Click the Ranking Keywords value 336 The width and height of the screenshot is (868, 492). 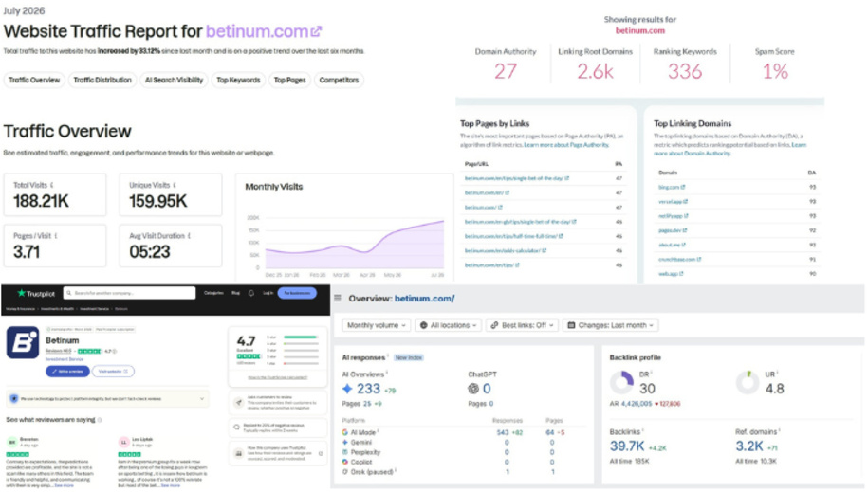pyautogui.click(x=685, y=71)
